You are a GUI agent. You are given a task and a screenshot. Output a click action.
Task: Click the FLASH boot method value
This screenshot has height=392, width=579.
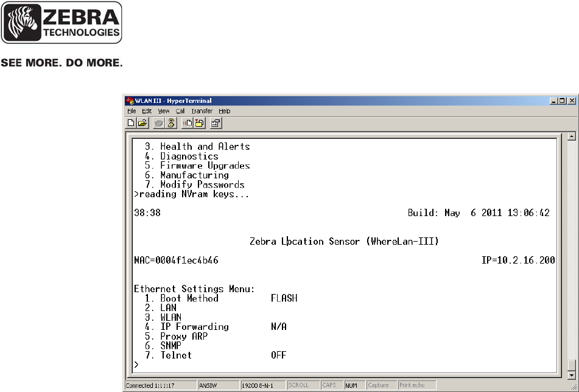coord(284,298)
